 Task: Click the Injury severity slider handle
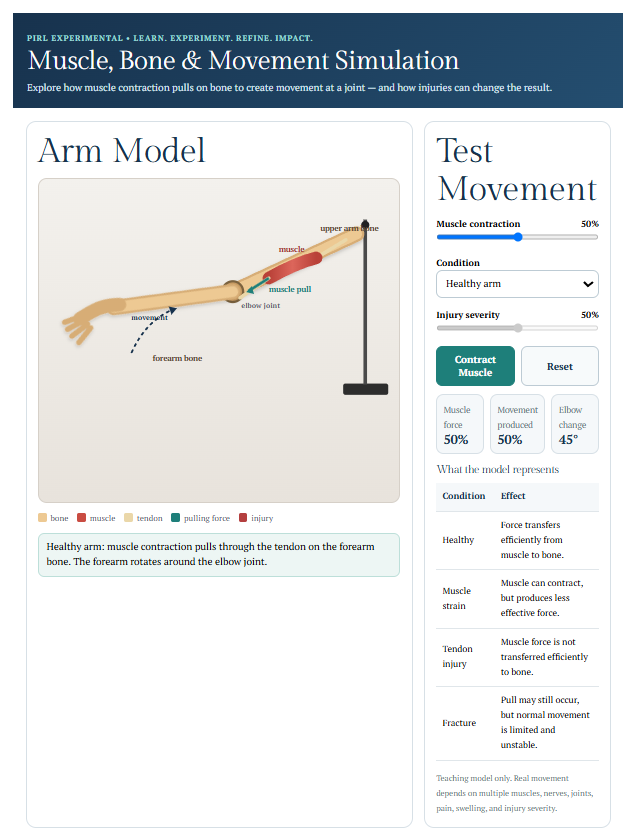518,328
